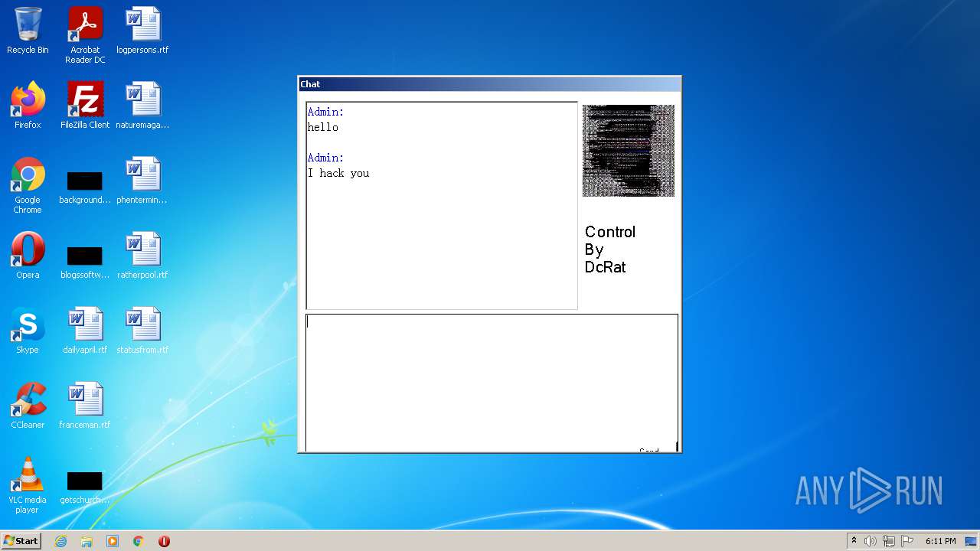Click the Show desktop button

click(x=971, y=541)
